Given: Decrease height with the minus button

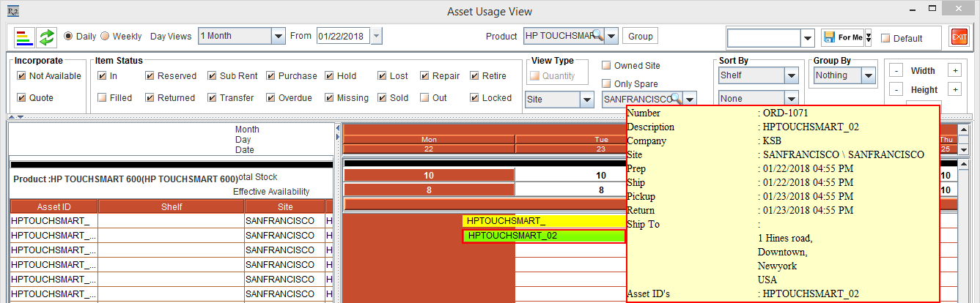Looking at the screenshot, I should tap(896, 89).
